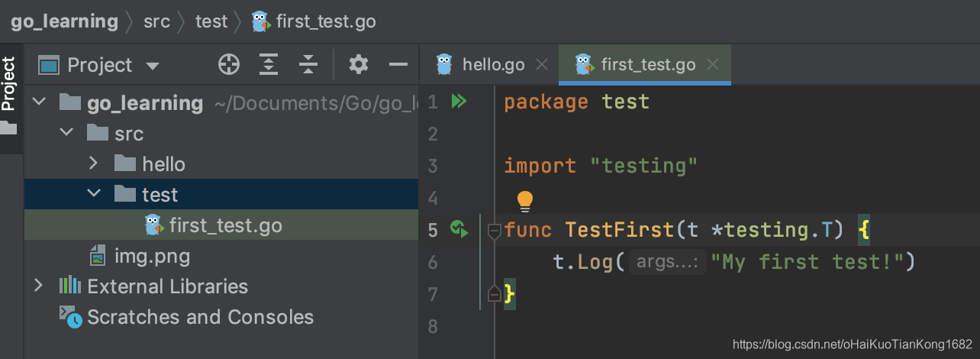Click src in the breadcrumb path
The height and width of the screenshot is (359, 980).
pyautogui.click(x=156, y=21)
